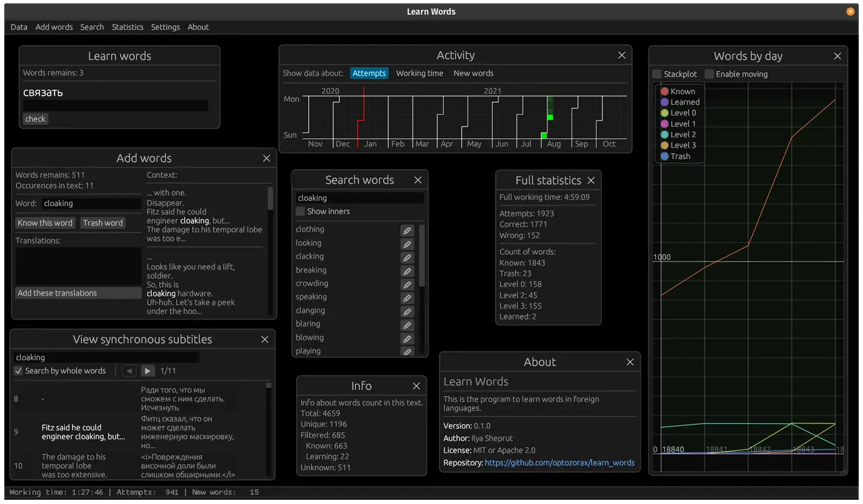
Task: Open the GitHub repository link
Action: pos(560,463)
